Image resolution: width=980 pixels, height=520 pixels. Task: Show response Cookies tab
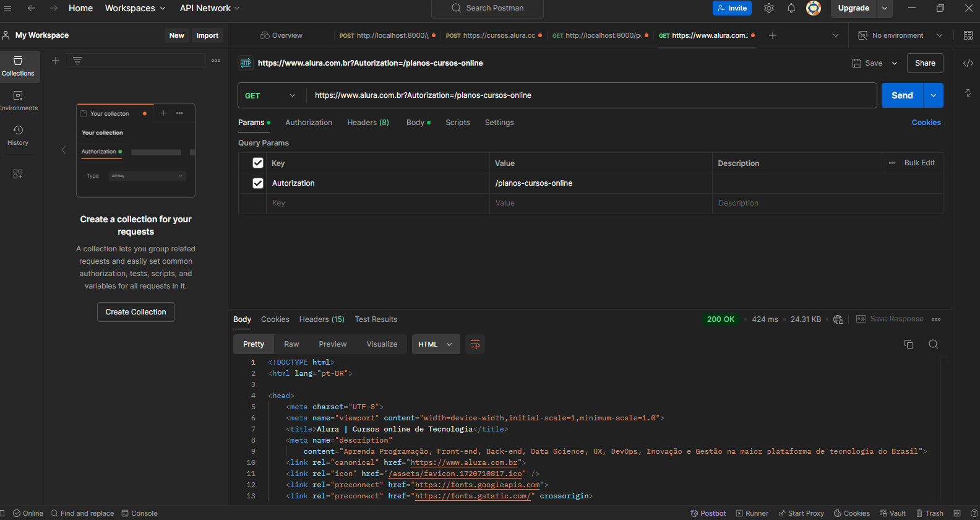[x=275, y=319]
